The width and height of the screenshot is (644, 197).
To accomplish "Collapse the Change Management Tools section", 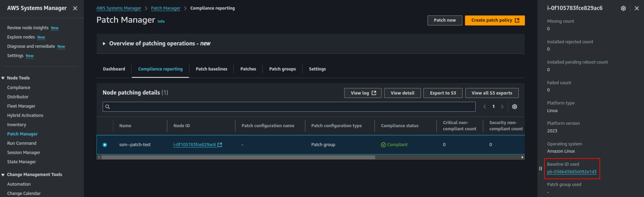I will pos(3,175).
